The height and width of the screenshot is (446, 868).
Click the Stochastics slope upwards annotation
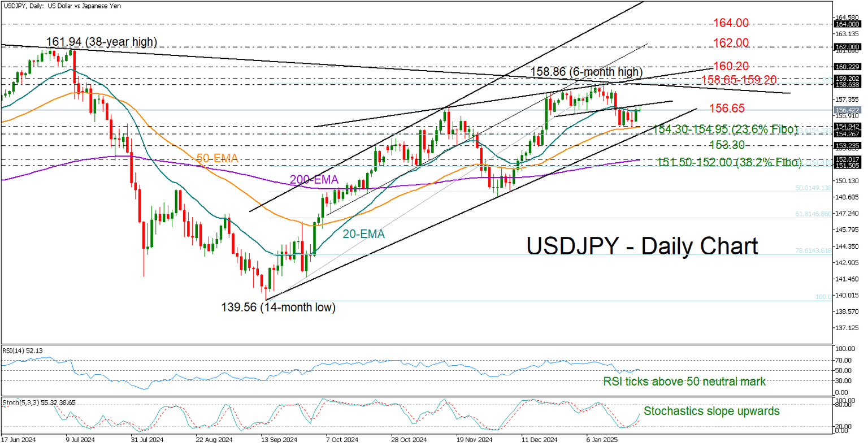tap(712, 411)
